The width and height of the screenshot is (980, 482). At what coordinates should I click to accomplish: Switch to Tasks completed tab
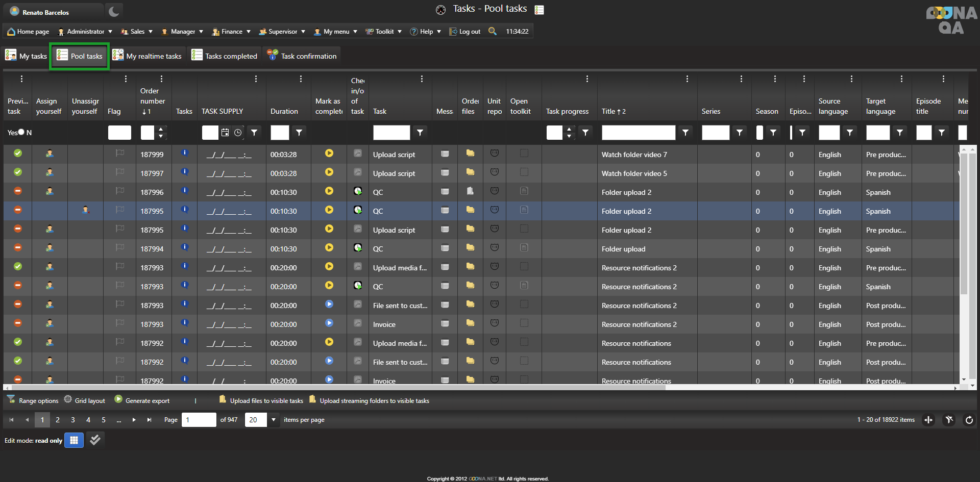(x=225, y=56)
